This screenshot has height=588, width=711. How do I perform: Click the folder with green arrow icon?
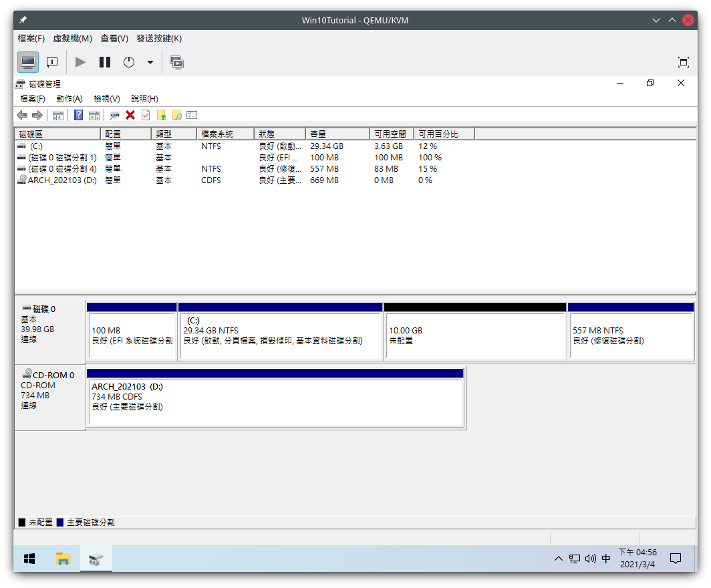[x=161, y=115]
